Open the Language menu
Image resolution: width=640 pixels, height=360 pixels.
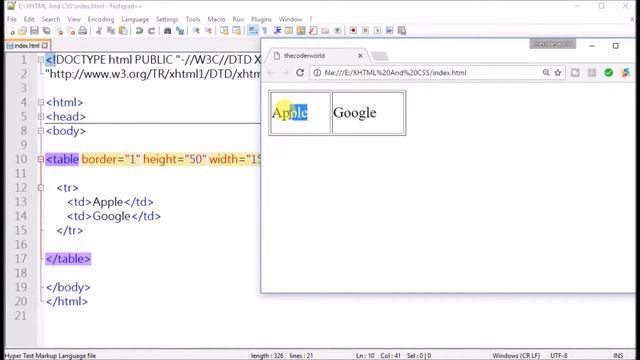coord(135,19)
